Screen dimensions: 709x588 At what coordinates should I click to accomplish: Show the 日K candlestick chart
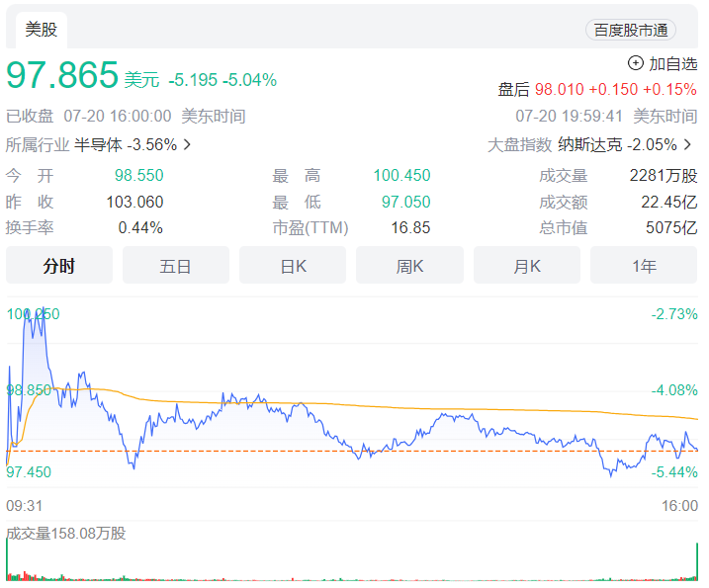click(293, 265)
